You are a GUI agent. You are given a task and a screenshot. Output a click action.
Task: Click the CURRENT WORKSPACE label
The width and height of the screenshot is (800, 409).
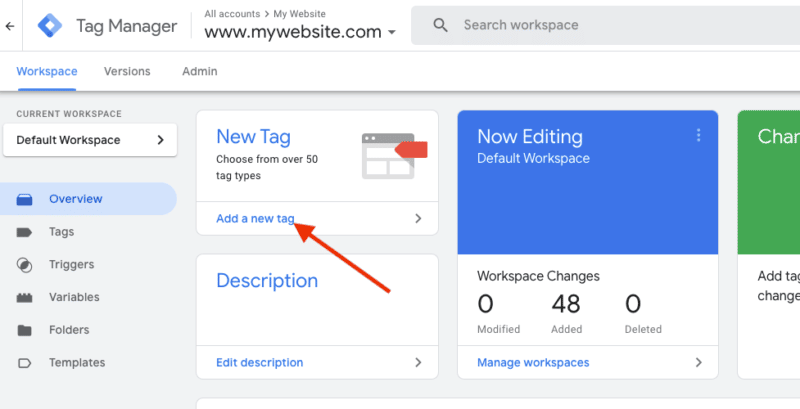point(69,114)
